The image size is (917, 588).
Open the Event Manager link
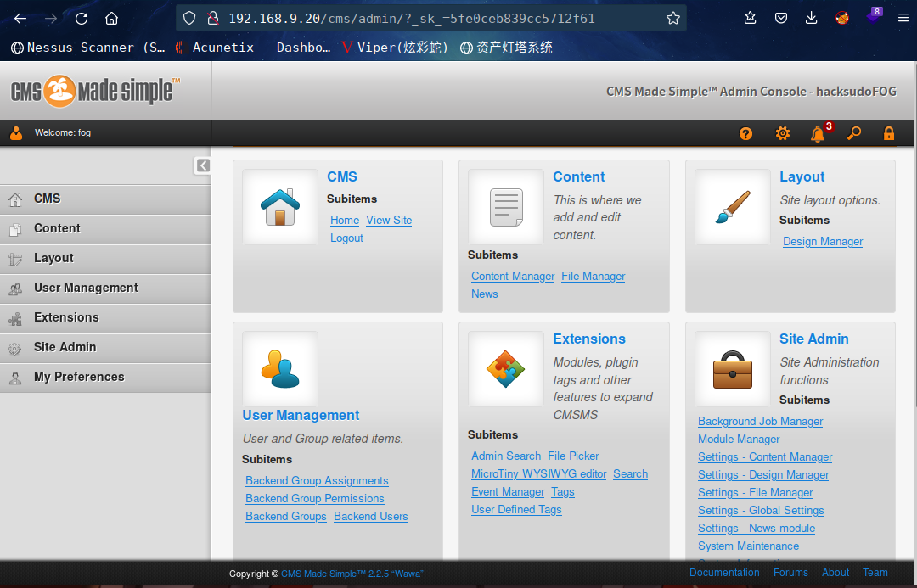pos(508,492)
